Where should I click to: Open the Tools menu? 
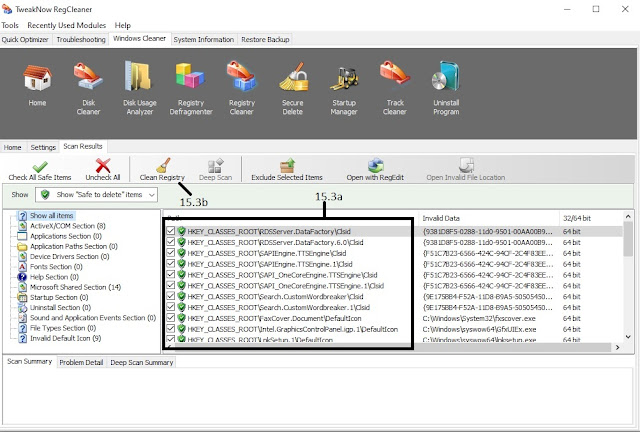10,25
